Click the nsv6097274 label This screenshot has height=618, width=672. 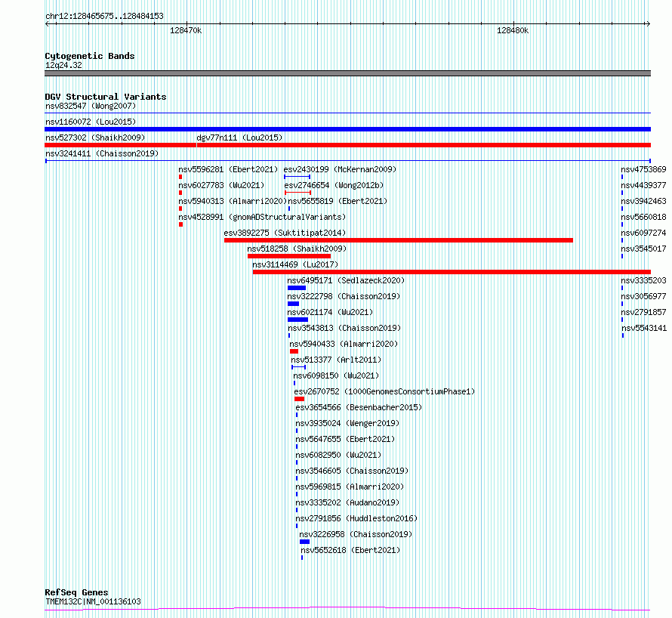[x=644, y=233]
